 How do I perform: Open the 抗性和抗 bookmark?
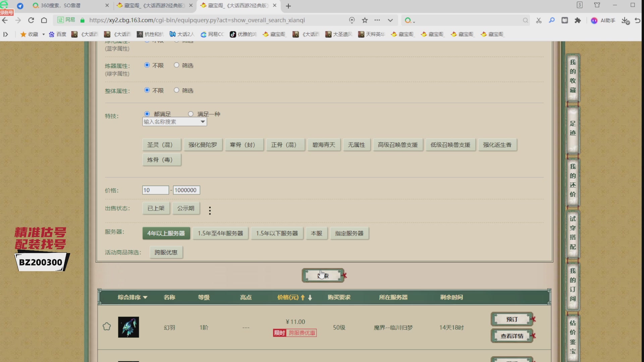pyautogui.click(x=150, y=34)
